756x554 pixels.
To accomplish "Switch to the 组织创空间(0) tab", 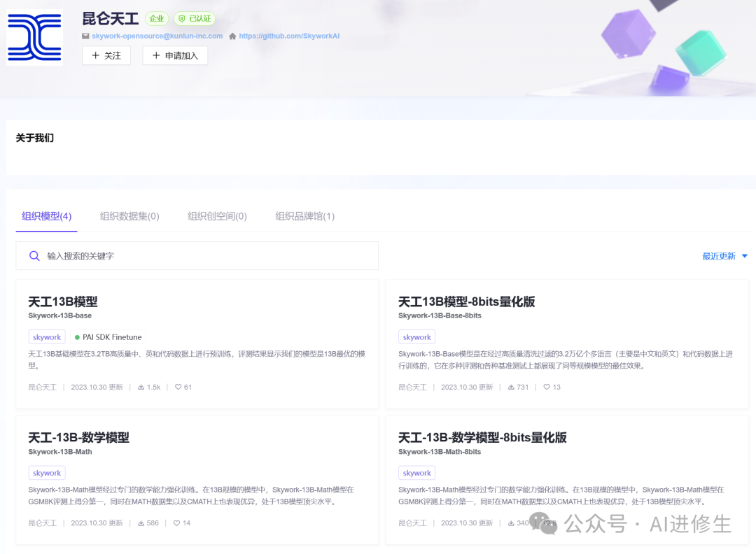I will click(x=217, y=216).
